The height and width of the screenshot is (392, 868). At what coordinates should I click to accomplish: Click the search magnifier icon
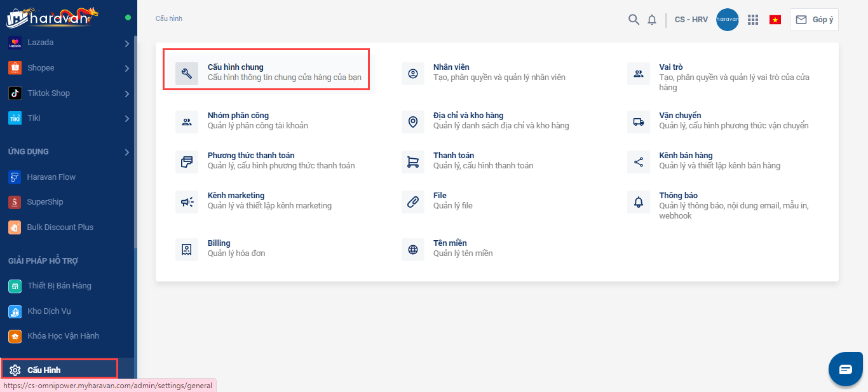coord(634,20)
